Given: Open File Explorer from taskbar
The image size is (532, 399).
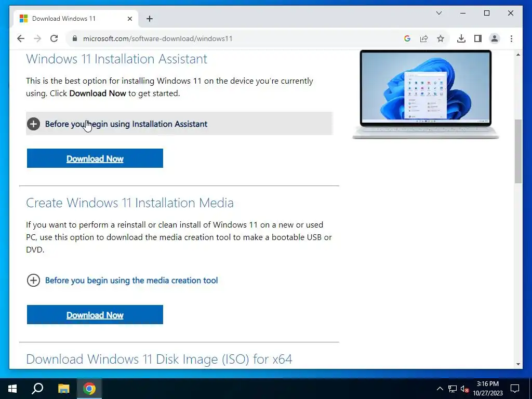Looking at the screenshot, I should pos(63,389).
